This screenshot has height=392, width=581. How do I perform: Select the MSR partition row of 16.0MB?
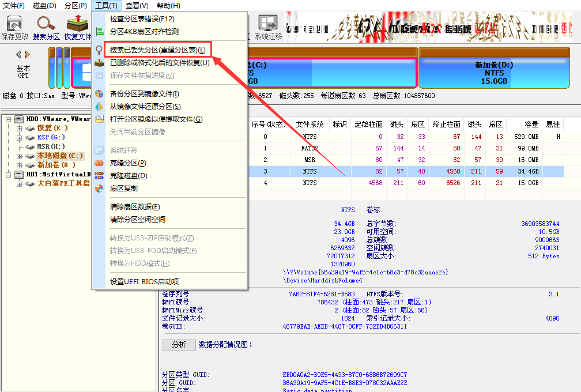click(x=406, y=160)
